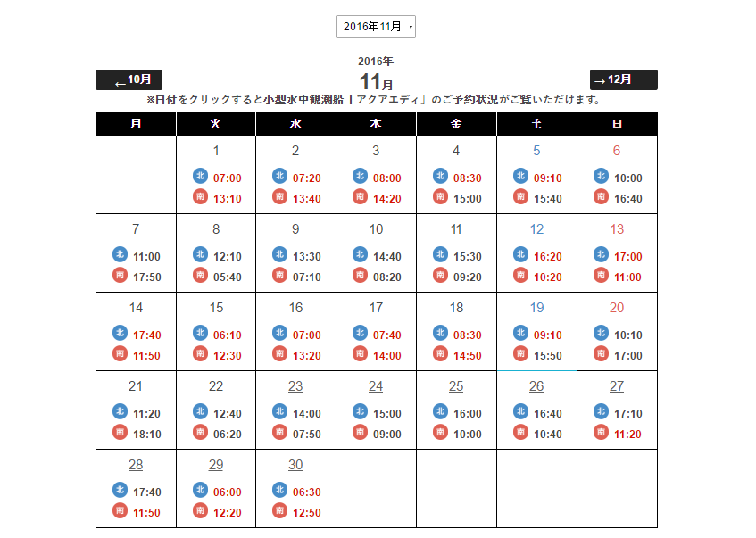Open the 2016年11月 month dropdown

(376, 27)
